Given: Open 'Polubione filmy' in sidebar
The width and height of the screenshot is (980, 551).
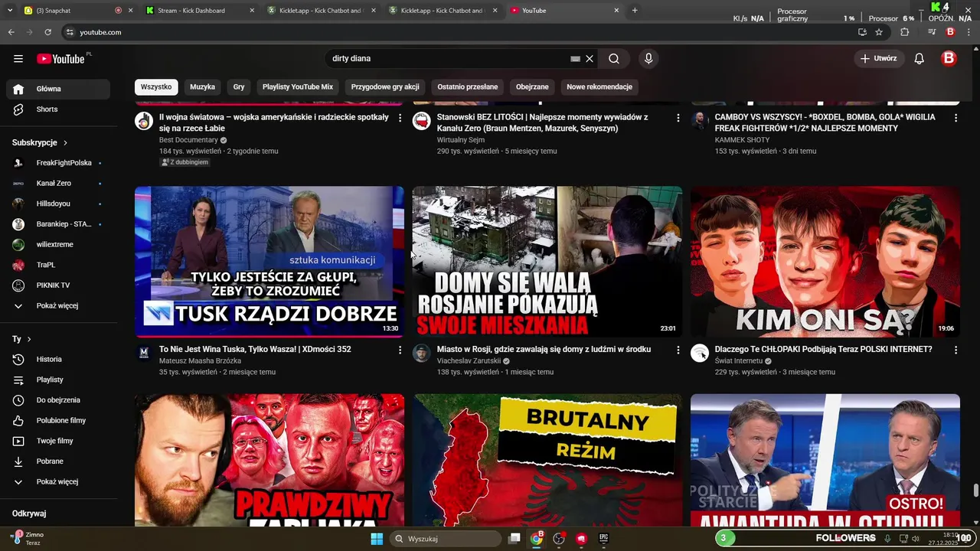Looking at the screenshot, I should (x=58, y=420).
